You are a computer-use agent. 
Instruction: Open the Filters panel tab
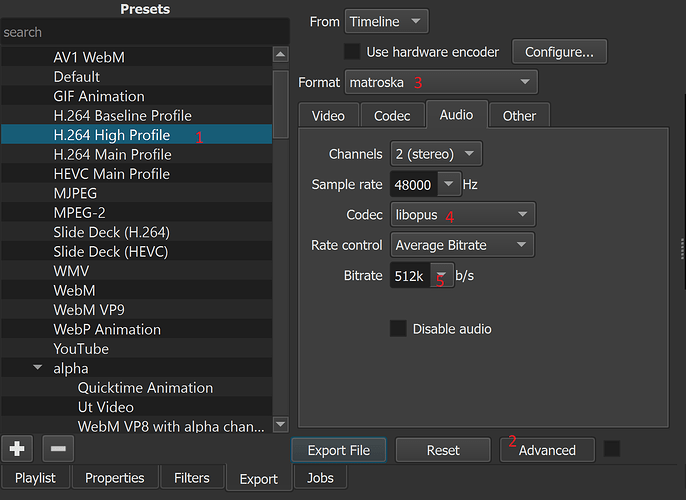tap(192, 478)
